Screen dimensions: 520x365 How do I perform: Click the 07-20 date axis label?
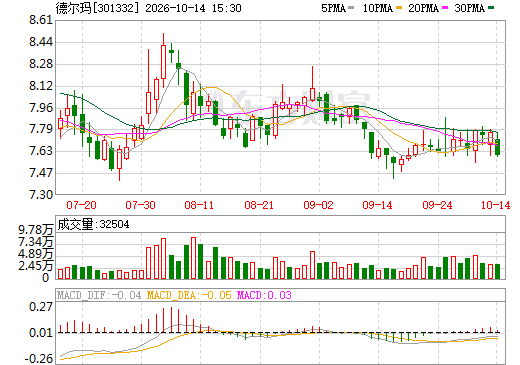pyautogui.click(x=81, y=205)
